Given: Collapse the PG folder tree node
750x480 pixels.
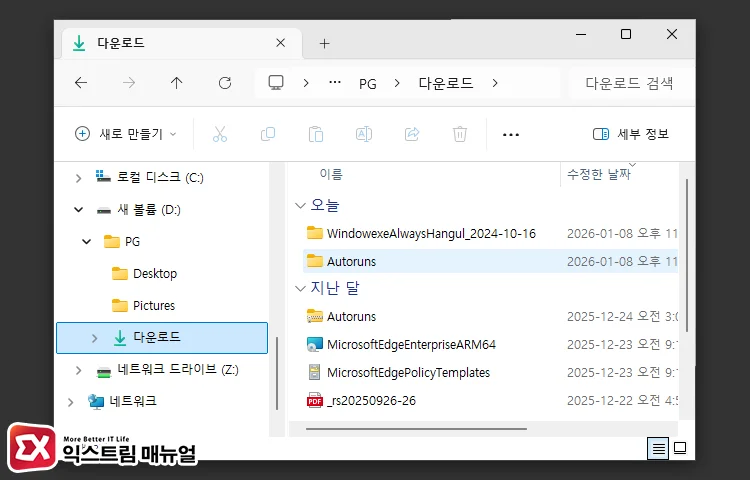Looking at the screenshot, I should coord(87,241).
